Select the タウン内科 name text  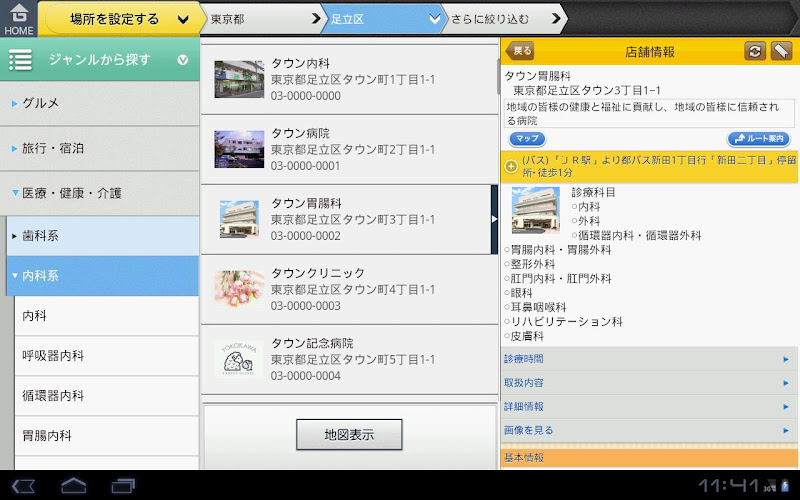click(x=301, y=63)
